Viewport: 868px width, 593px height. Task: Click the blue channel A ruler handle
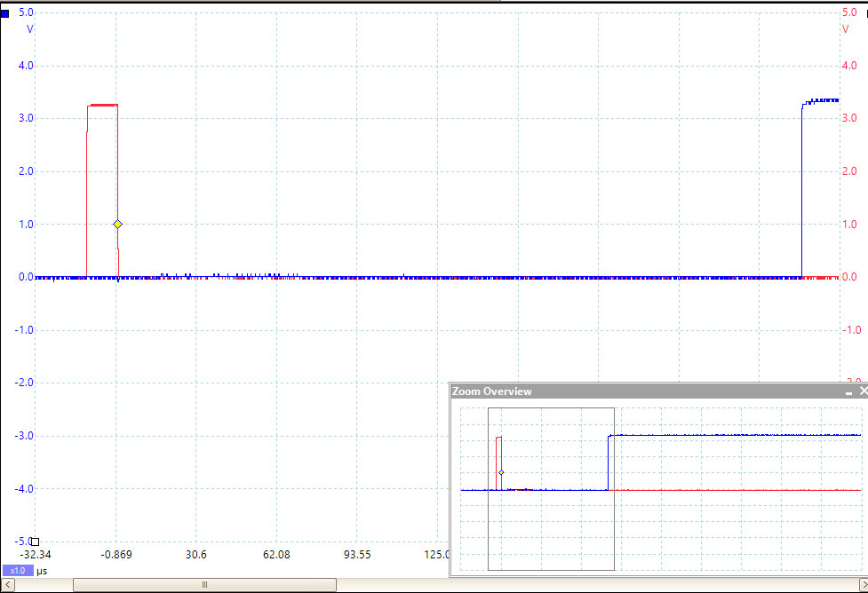(5, 13)
